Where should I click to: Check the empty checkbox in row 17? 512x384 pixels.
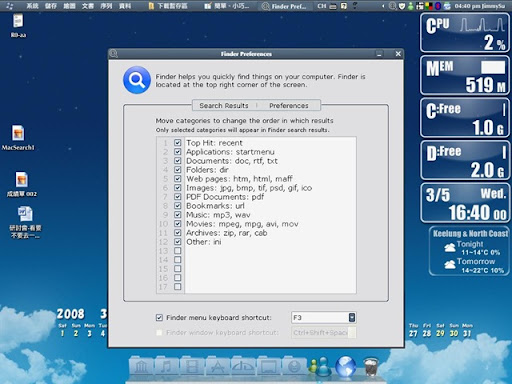177,287
